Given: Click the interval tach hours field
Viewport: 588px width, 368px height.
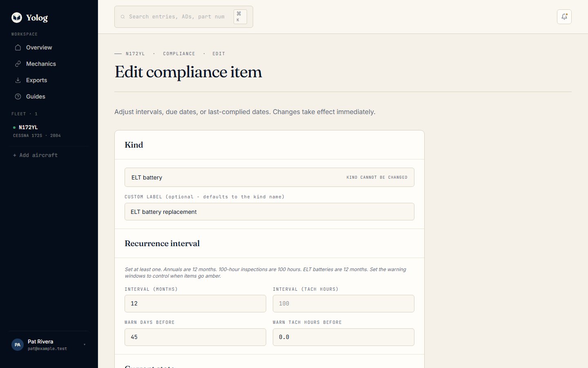Looking at the screenshot, I should (343, 303).
